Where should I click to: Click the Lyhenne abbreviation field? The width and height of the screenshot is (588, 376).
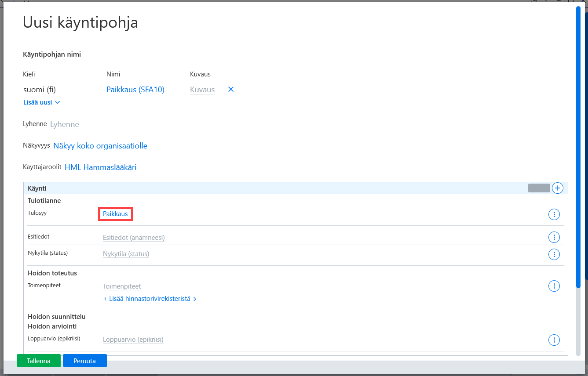(65, 124)
